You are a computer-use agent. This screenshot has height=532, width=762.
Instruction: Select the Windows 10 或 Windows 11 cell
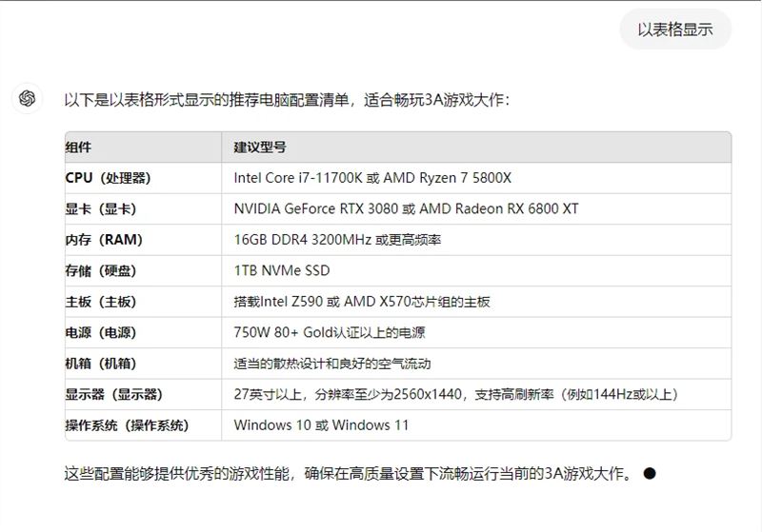(x=476, y=425)
